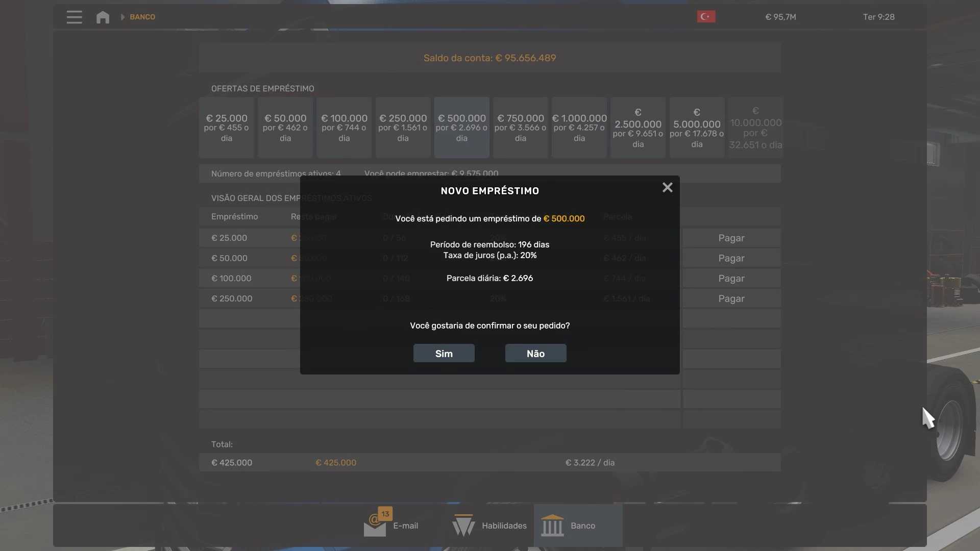
Task: Close the Novo Empréstimo dialog
Action: [667, 188]
